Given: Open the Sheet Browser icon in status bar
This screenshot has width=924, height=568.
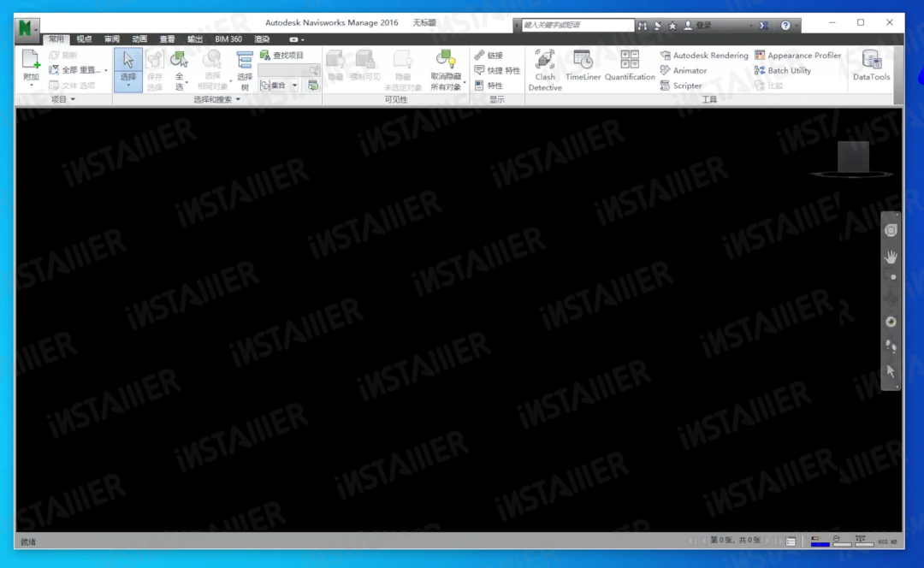Looking at the screenshot, I should [x=791, y=541].
